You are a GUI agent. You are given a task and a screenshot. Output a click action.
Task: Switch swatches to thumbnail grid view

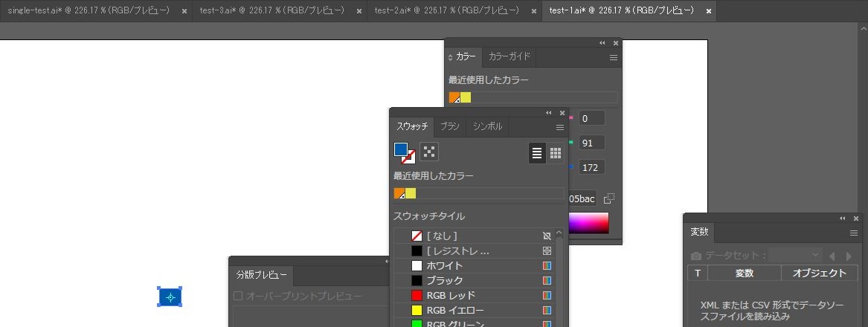[x=555, y=154]
